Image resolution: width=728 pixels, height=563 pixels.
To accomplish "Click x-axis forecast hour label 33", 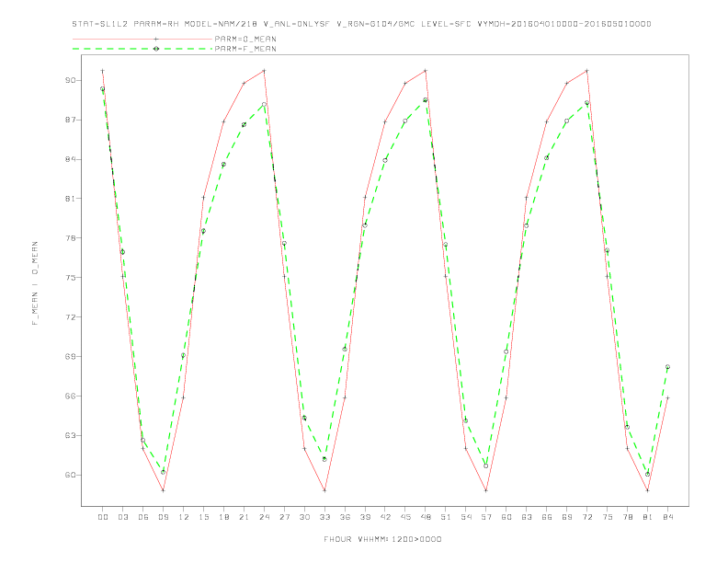I will (324, 517).
